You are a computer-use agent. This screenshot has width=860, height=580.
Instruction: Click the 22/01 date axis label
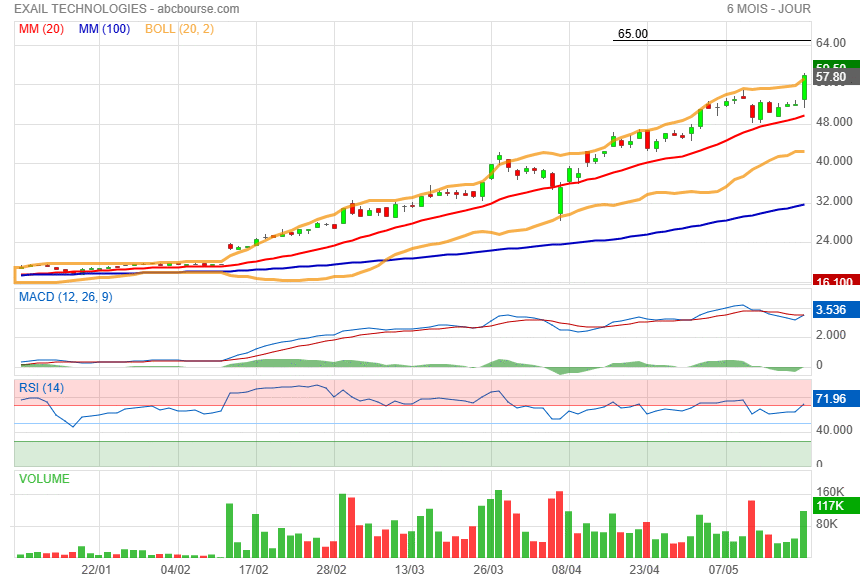96,570
